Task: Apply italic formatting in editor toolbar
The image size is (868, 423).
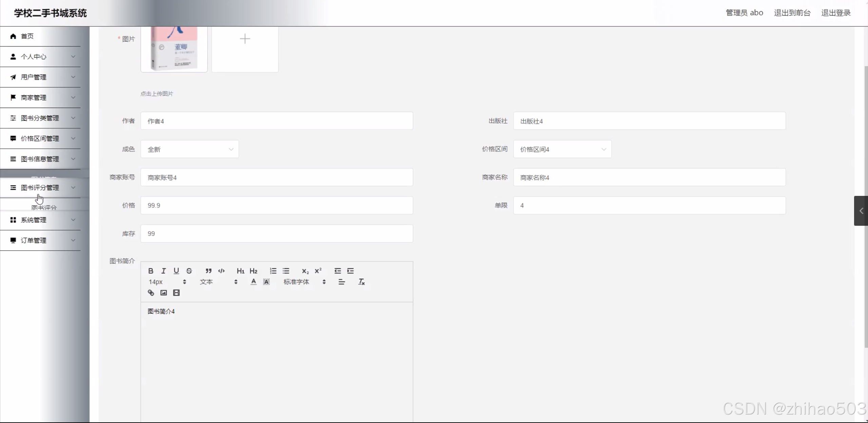Action: [x=163, y=271]
